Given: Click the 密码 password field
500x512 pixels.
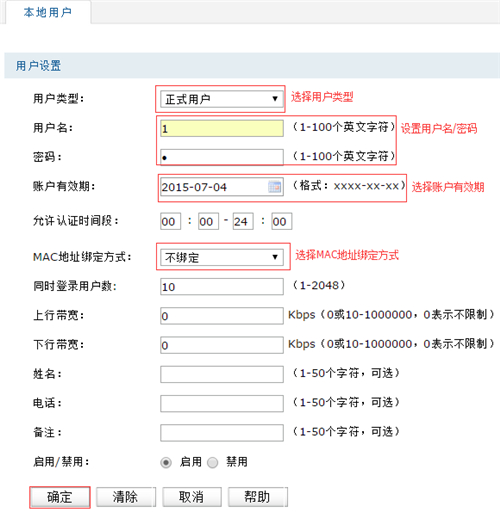Looking at the screenshot, I should pos(222,157).
